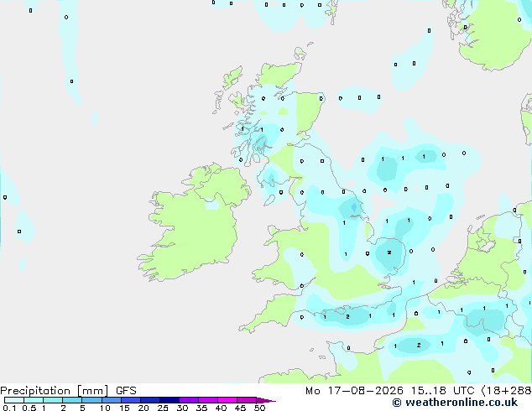Click the '2' rainfall value over northern France
Screen dimensions: 532x411
(x=419, y=346)
